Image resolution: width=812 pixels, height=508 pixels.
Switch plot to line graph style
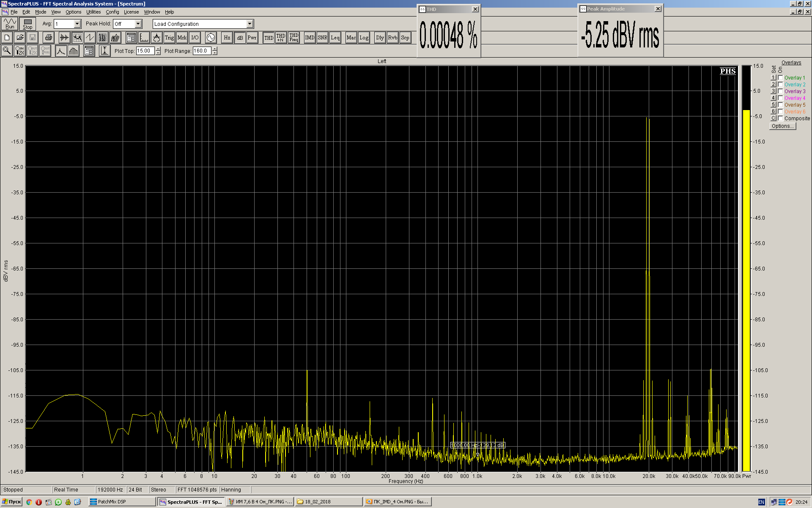(61, 51)
